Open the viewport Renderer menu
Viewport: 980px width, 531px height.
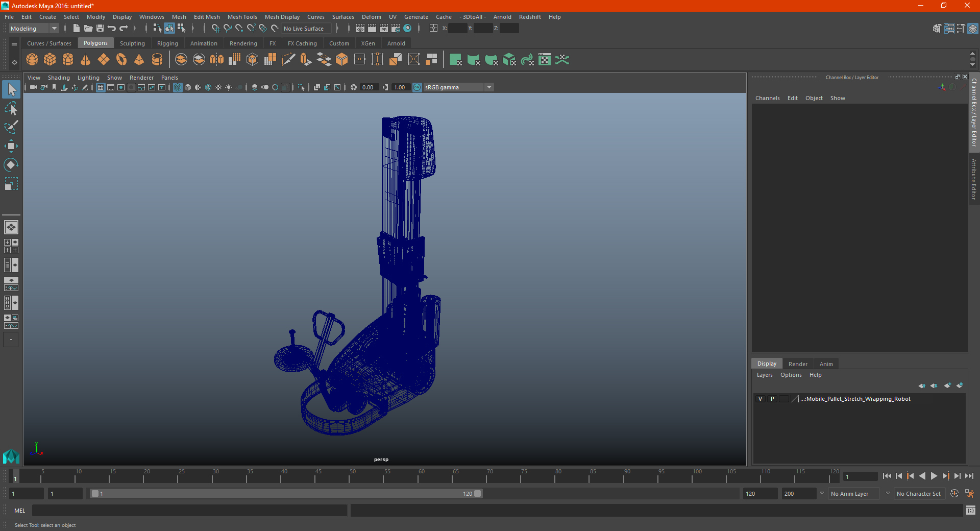pos(141,78)
